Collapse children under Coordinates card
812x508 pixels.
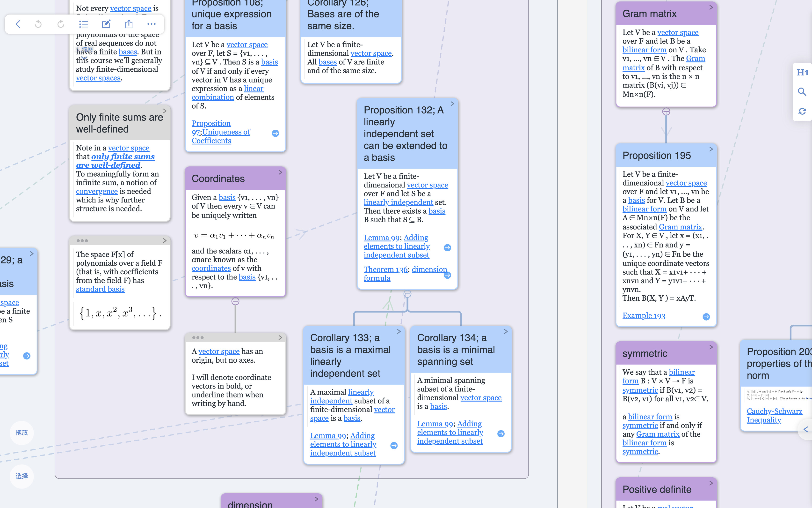click(x=236, y=301)
